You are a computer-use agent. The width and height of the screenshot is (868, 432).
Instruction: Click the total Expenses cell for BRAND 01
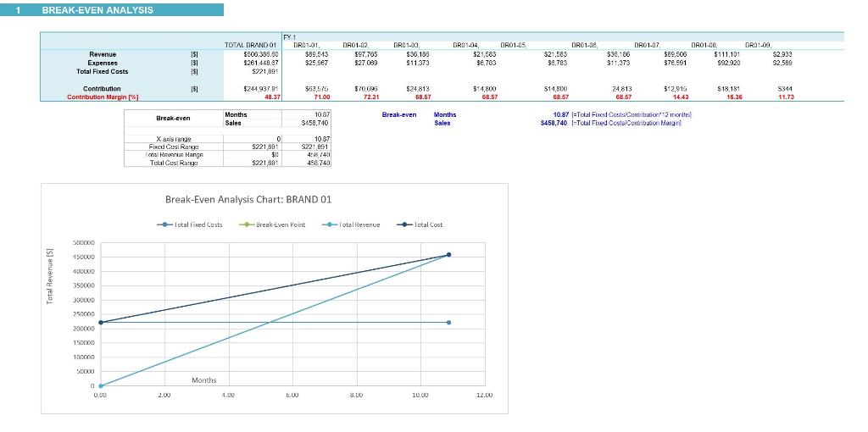pyautogui.click(x=260, y=63)
